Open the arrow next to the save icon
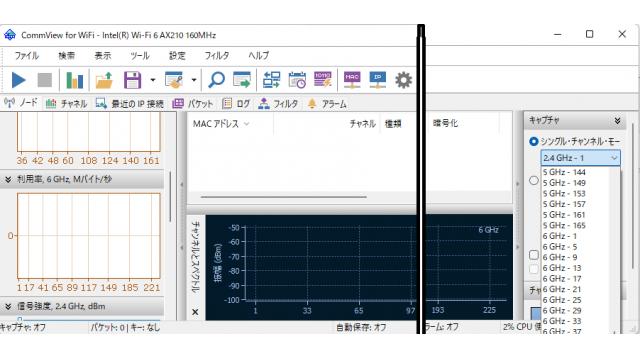The image size is (640, 360). [x=153, y=80]
